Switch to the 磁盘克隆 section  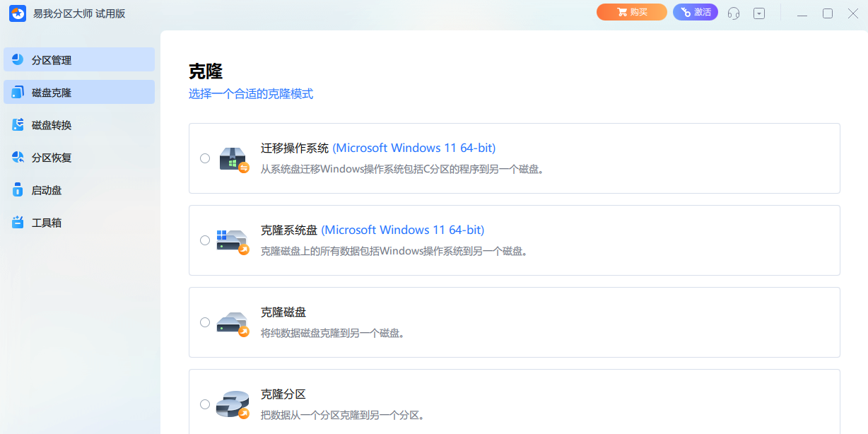pyautogui.click(x=79, y=93)
